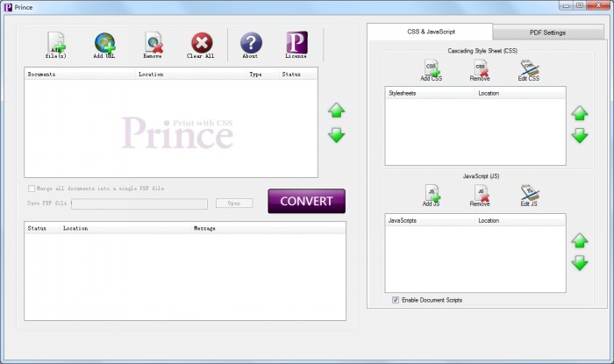Click the Prince icon in title bar

[x=8, y=7]
